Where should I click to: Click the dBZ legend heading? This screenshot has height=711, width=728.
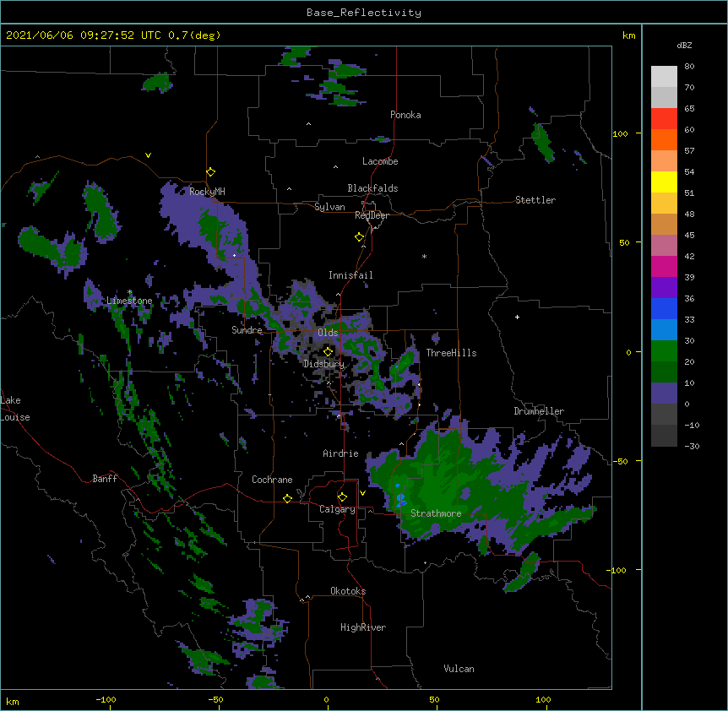click(x=684, y=45)
